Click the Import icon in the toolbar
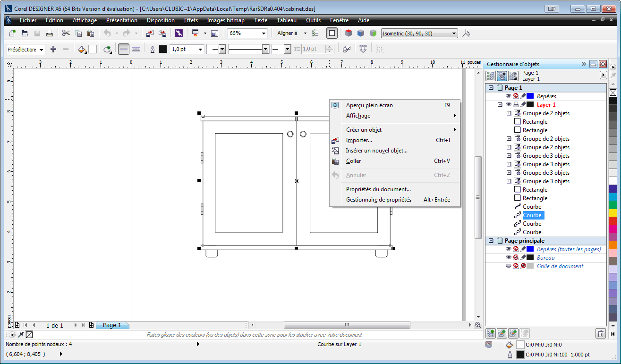 click(x=150, y=34)
